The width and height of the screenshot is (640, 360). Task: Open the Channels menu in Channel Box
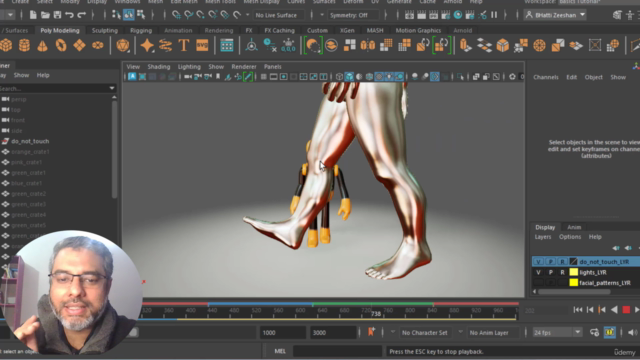[x=546, y=77]
